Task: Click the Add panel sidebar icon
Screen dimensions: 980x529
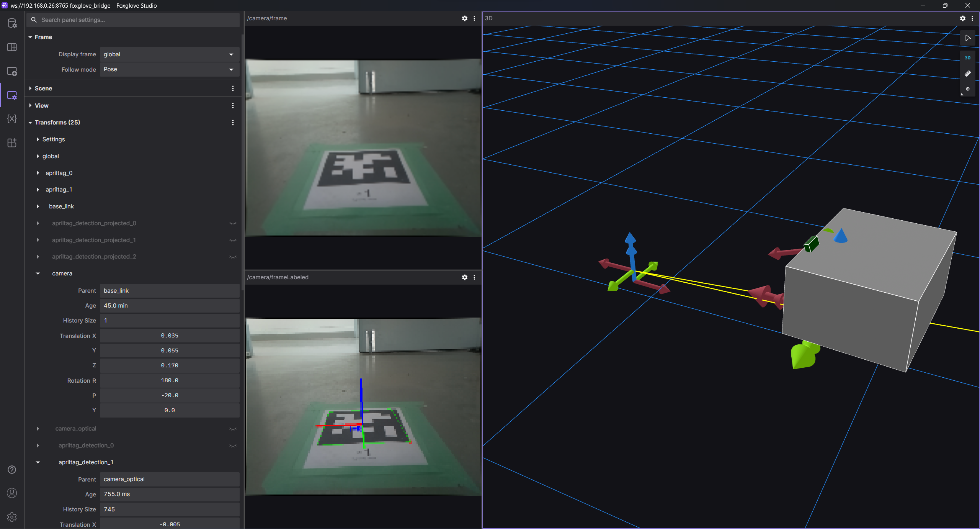Action: [12, 71]
